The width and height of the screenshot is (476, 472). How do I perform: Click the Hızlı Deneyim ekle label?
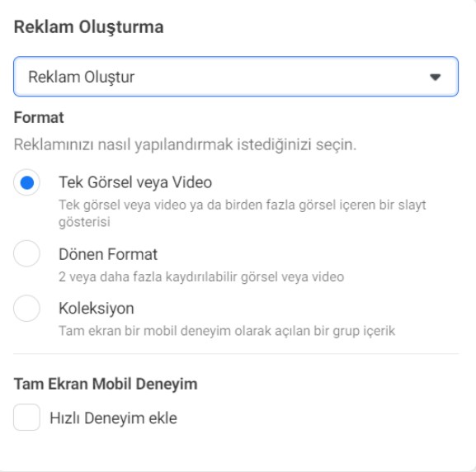[113, 418]
